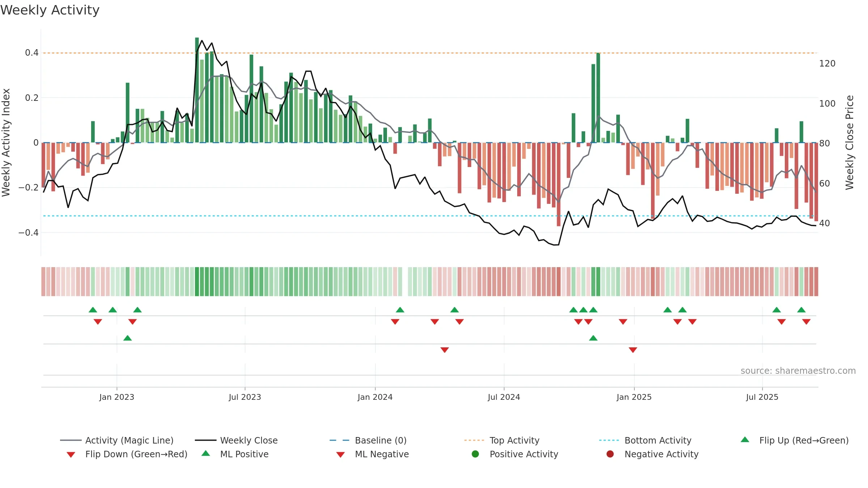Click the source: sharemaestro.com text

tap(798, 371)
